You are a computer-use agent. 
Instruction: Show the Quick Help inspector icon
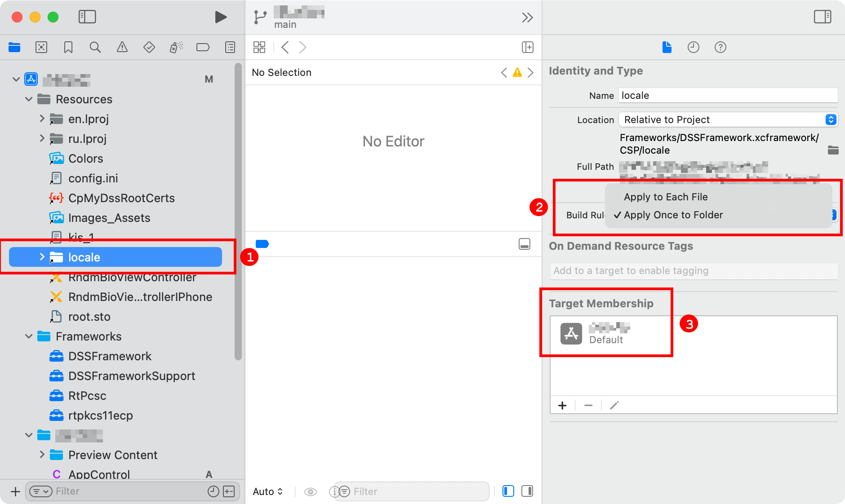coord(720,47)
